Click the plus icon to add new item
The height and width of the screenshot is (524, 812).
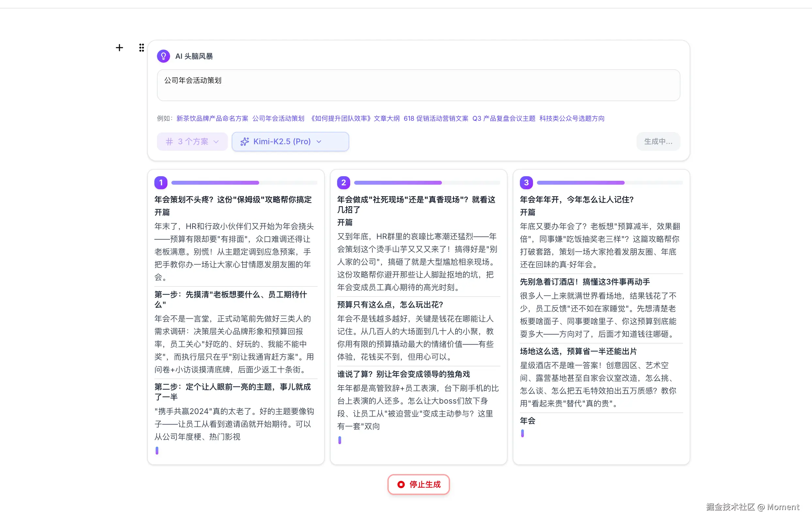click(x=119, y=48)
